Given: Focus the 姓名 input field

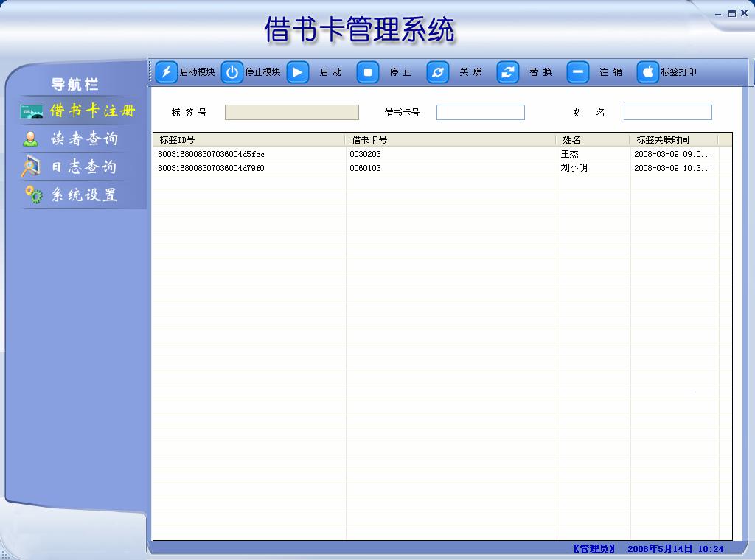Looking at the screenshot, I should click(x=668, y=113).
